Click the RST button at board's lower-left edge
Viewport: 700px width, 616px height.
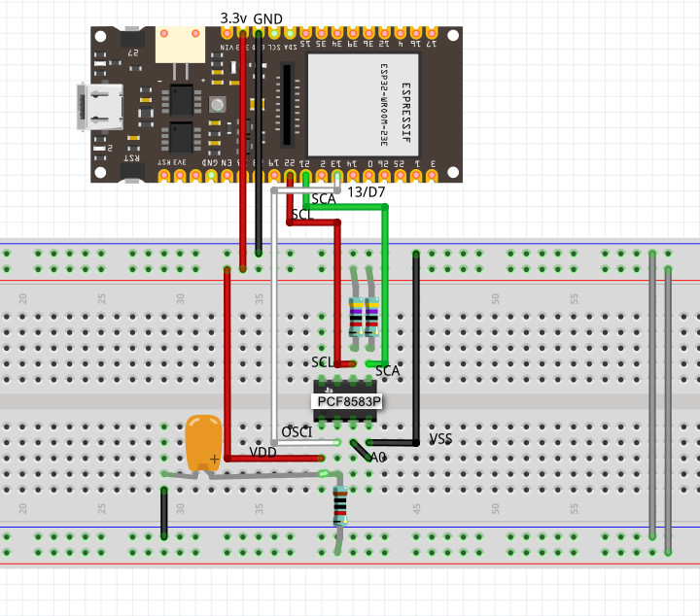click(x=132, y=172)
